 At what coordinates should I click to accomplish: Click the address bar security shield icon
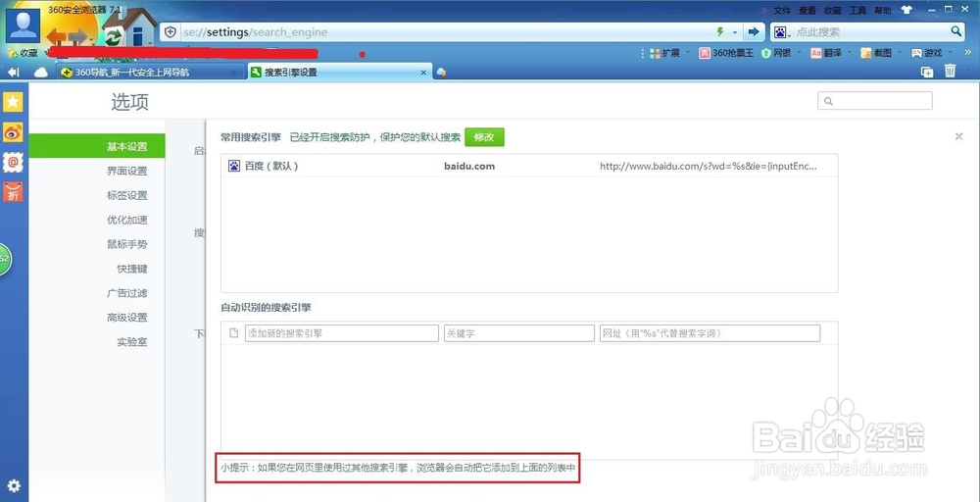pyautogui.click(x=171, y=32)
